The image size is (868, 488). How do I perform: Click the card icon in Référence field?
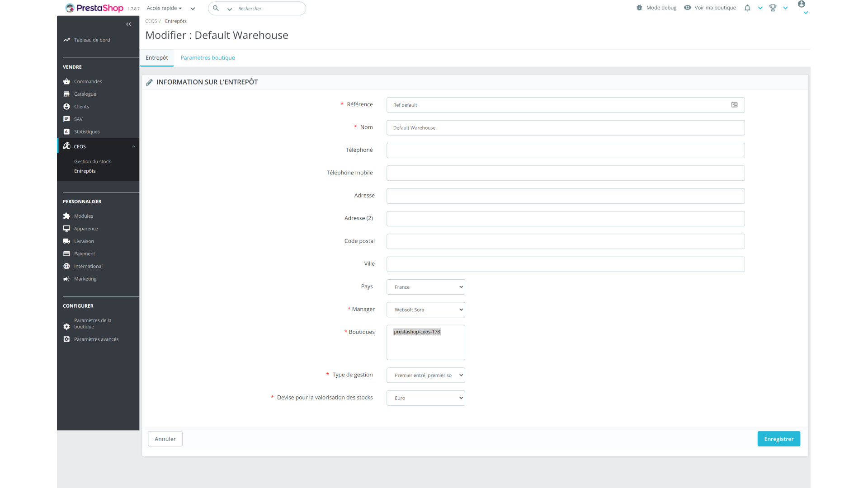(x=734, y=105)
